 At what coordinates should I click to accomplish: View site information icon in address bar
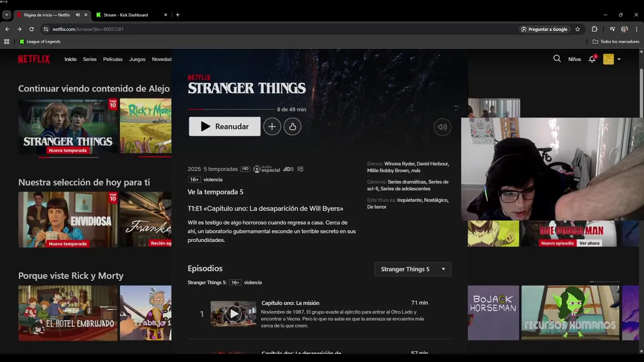click(x=46, y=29)
